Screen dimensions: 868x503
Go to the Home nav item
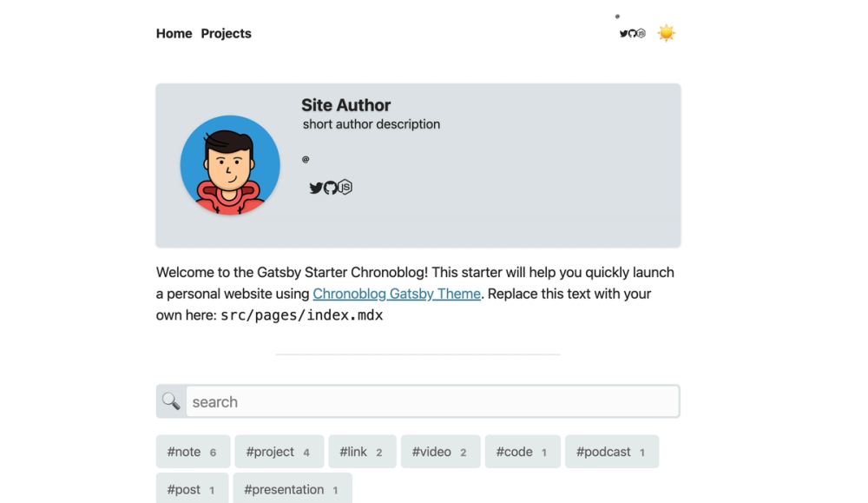[x=174, y=34]
